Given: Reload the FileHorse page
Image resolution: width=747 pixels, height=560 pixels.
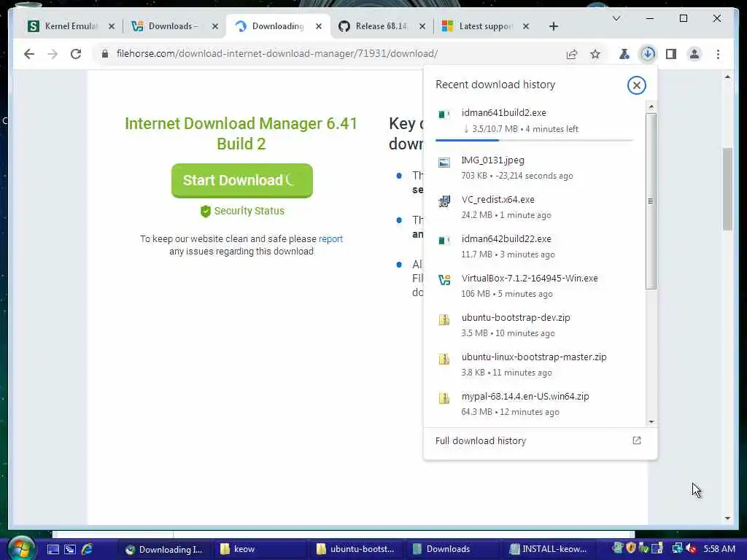Looking at the screenshot, I should pyautogui.click(x=76, y=54).
